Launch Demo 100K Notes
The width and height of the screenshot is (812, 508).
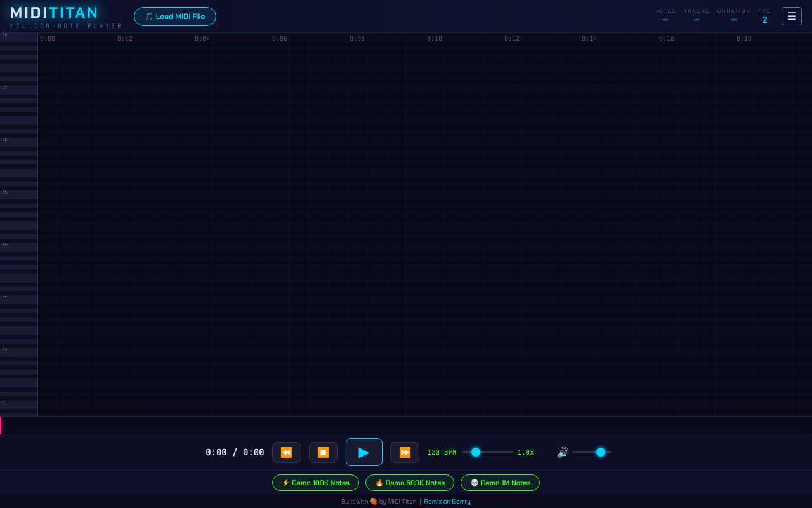tap(315, 483)
